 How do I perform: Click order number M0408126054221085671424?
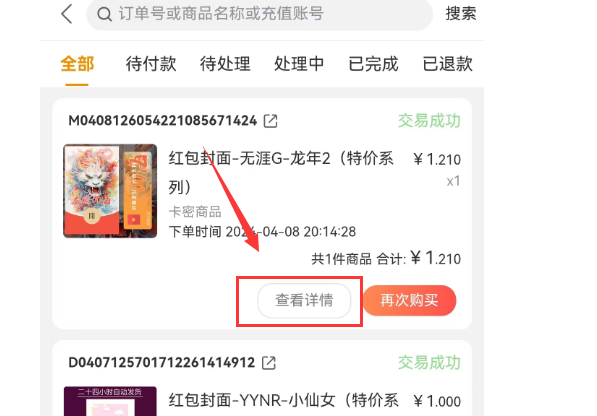pos(163,121)
